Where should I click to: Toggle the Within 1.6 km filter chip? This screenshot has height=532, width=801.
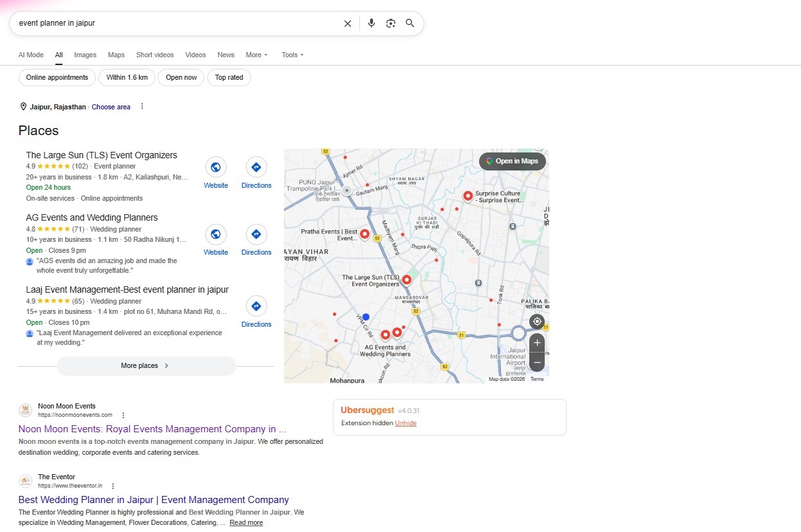[x=127, y=77]
